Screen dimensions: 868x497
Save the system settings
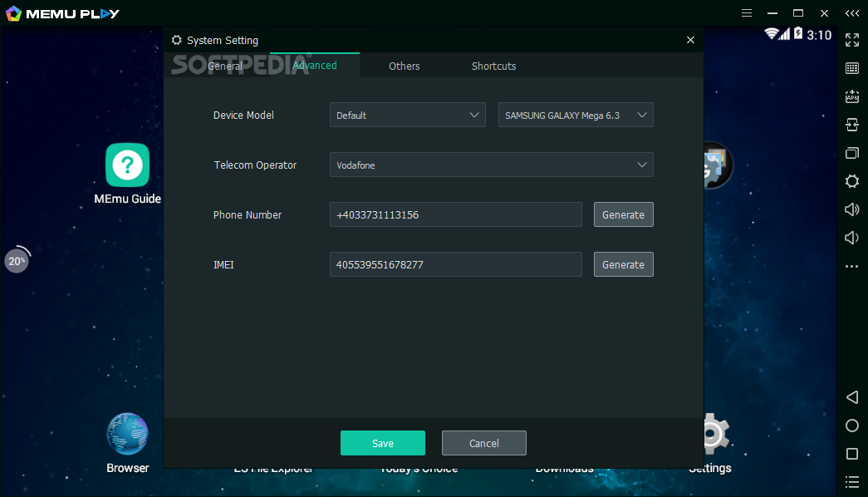coord(383,443)
